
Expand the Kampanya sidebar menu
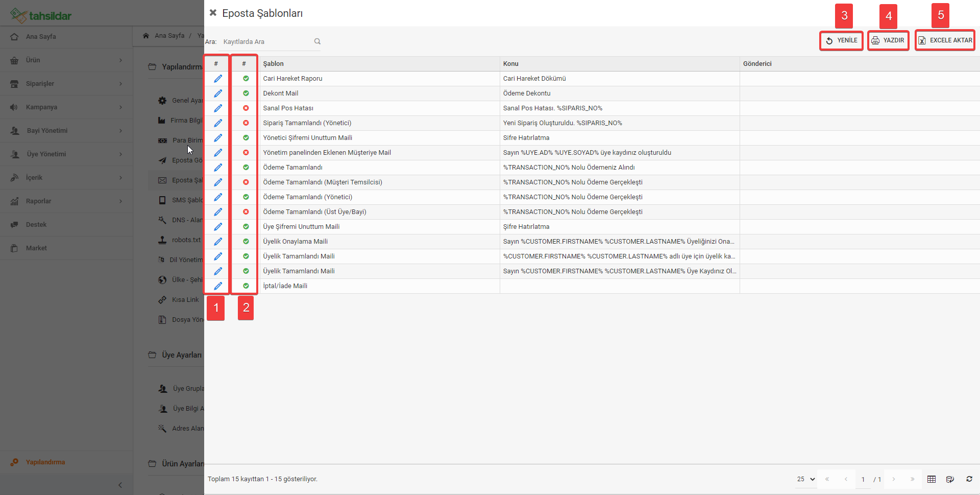pos(66,107)
